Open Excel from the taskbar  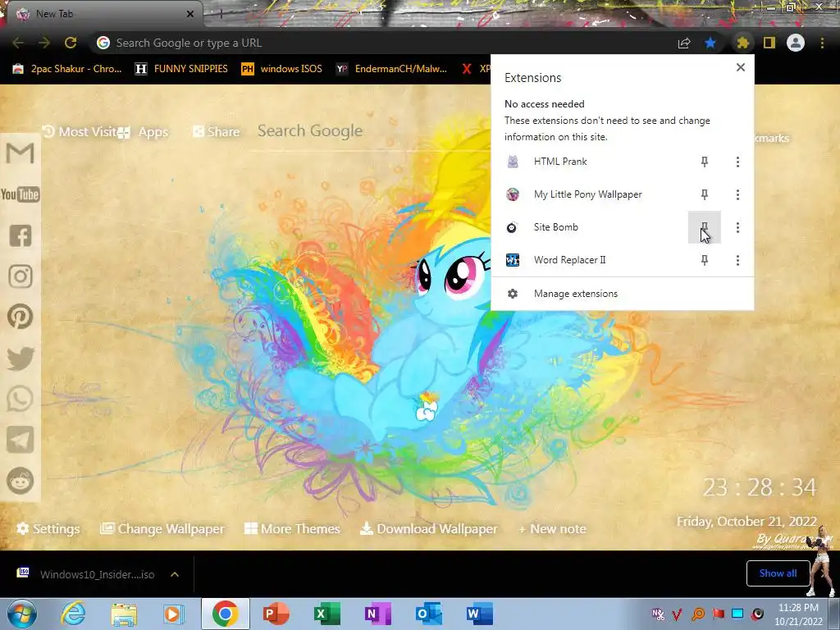(x=326, y=614)
